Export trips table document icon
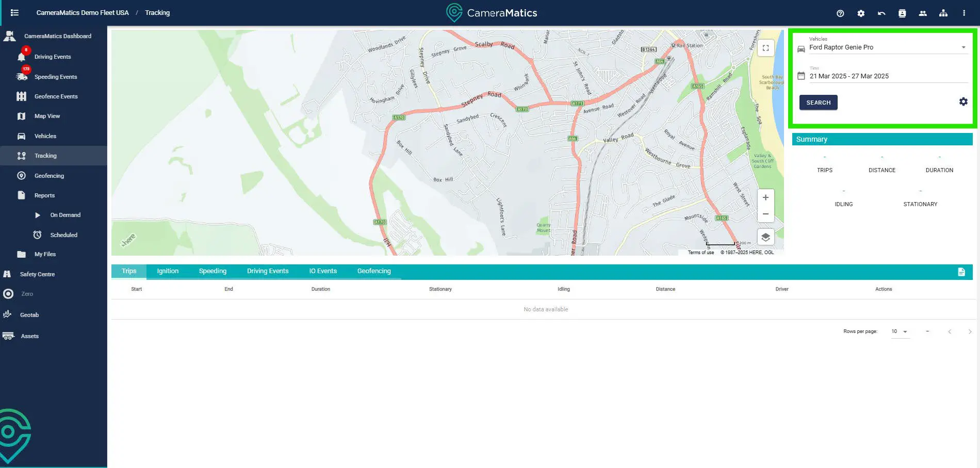 961,272
